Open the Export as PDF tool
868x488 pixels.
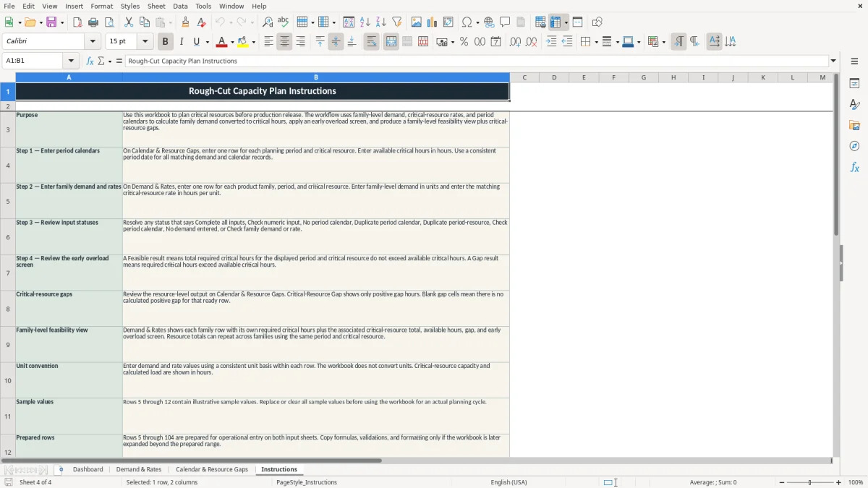point(77,22)
